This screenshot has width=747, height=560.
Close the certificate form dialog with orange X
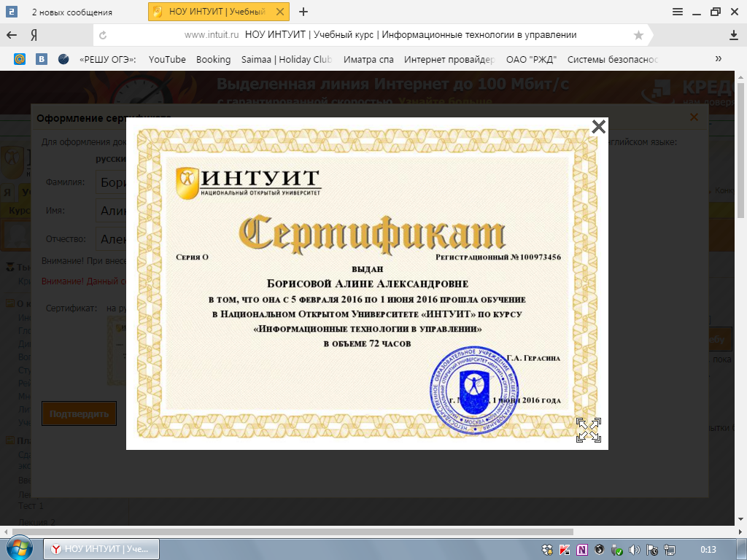(x=694, y=117)
